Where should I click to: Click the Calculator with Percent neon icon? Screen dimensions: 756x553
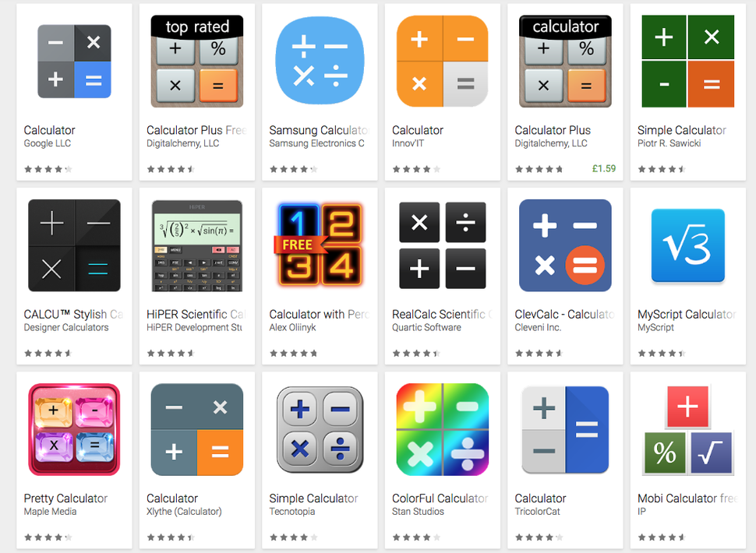click(320, 245)
